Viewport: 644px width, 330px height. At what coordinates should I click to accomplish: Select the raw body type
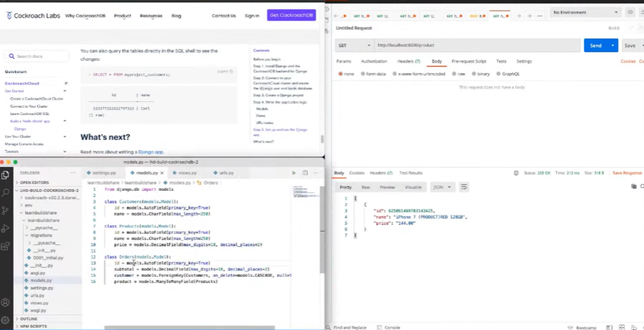459,74
